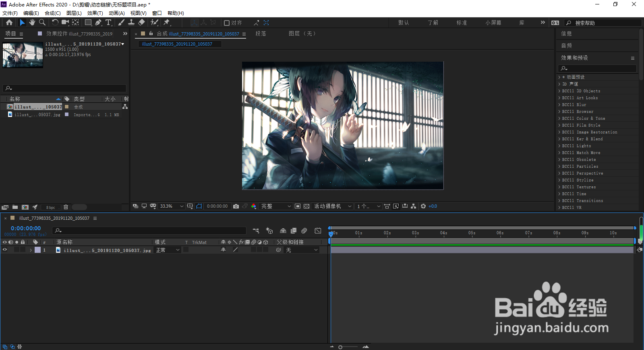Screen dimensions: 644x350
Task: Switch to the 效果控件 tab
Action: click(79, 34)
